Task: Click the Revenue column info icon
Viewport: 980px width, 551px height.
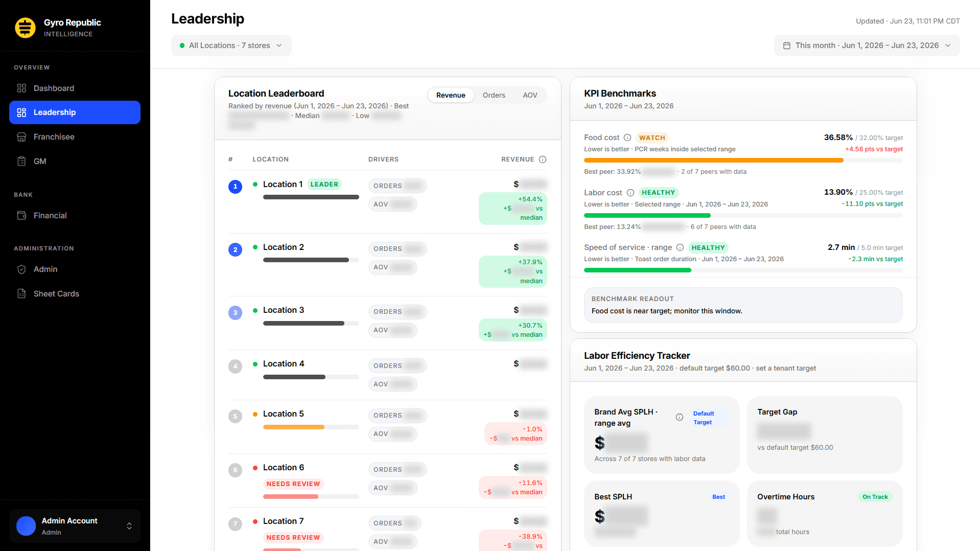Action: tap(543, 159)
